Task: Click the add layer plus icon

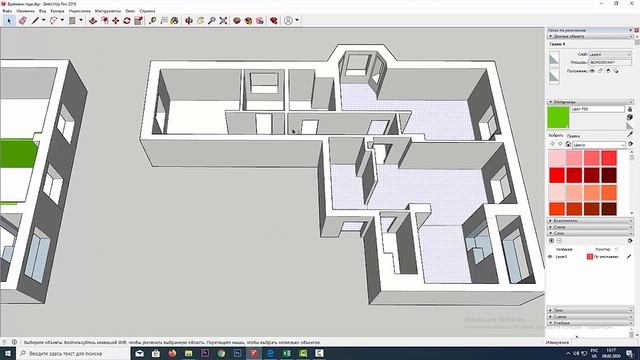Action: 551,241
